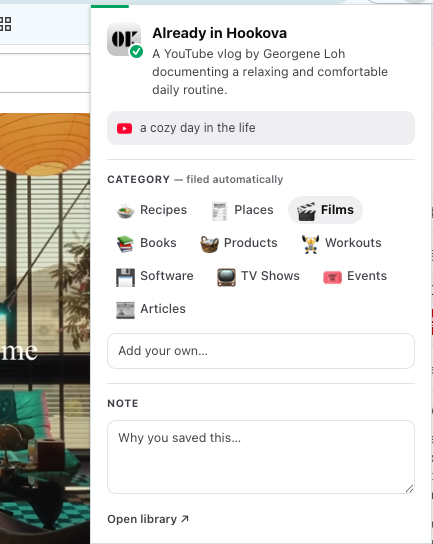The image size is (433, 544).
Task: Click the 'Add your own...' category field
Action: click(261, 351)
